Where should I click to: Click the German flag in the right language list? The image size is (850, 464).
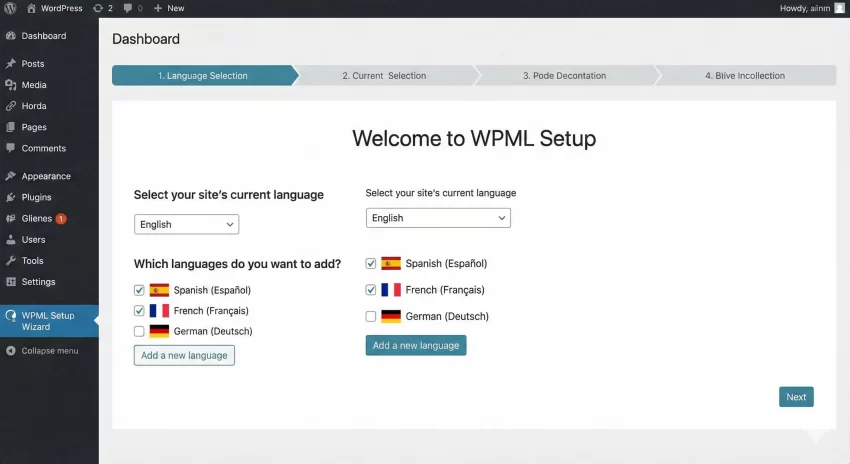point(391,316)
